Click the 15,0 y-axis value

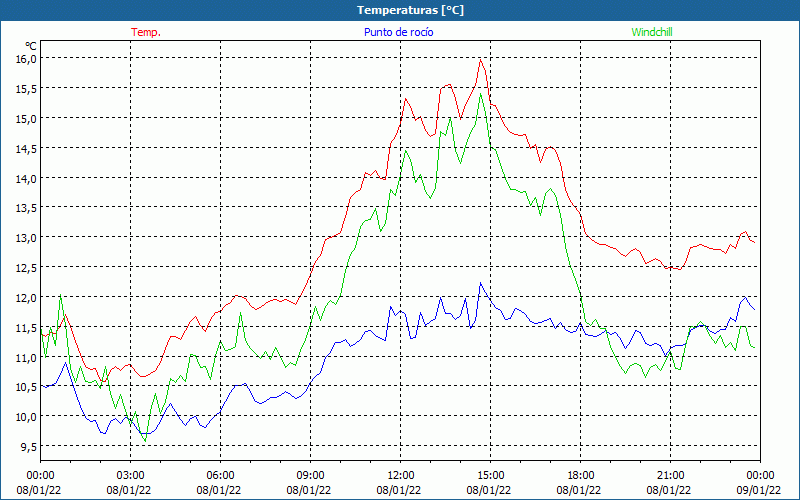(27, 118)
